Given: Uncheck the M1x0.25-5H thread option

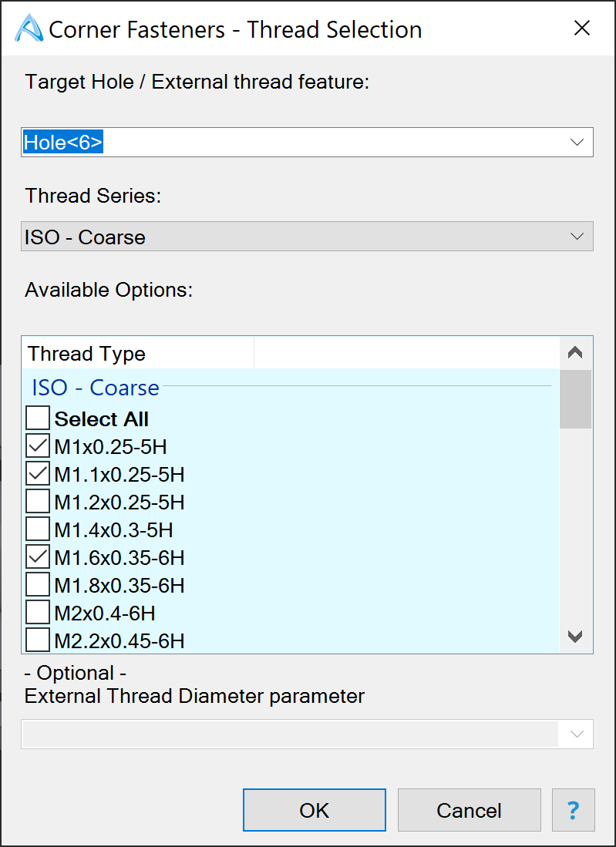Looking at the screenshot, I should [38, 447].
